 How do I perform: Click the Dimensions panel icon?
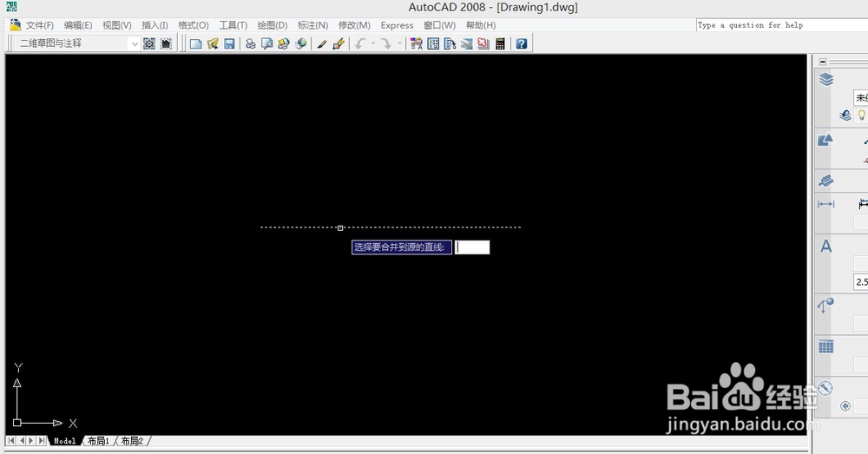826,204
